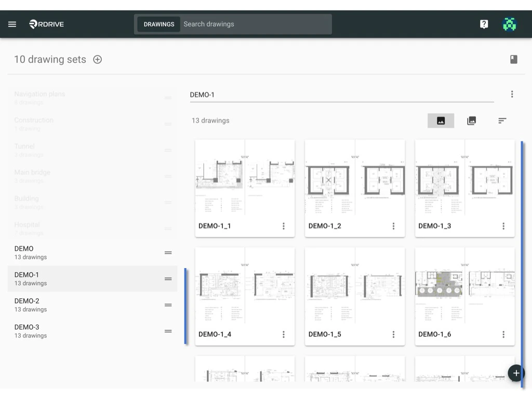Open the DEMO-1_2 drawing thumbnail
Viewport: 532px width, 399px height.
tap(355, 178)
